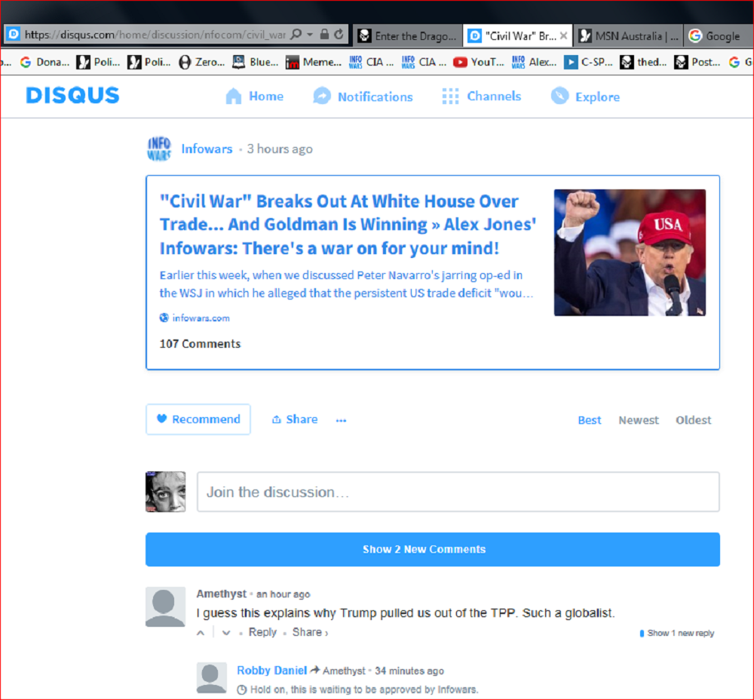Expand the address bar dropdown arrow

tap(309, 35)
